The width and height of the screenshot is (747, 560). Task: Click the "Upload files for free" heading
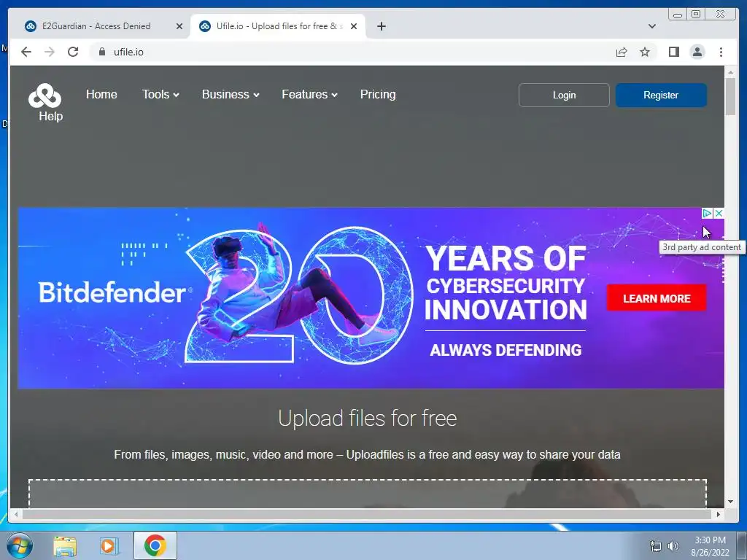point(368,418)
